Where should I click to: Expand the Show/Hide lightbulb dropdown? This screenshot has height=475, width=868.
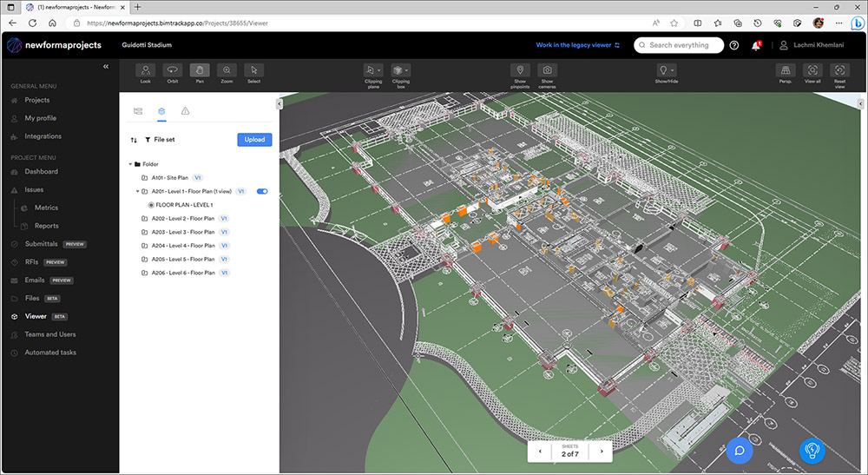666,71
